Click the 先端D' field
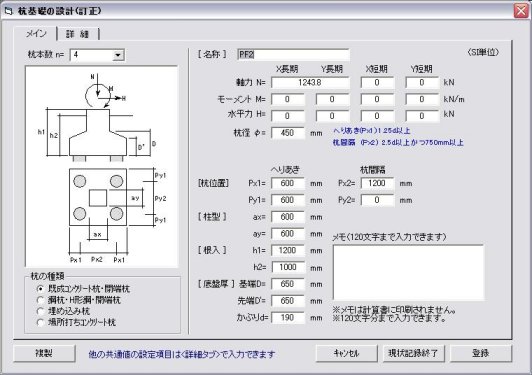The width and height of the screenshot is (532, 375). [x=287, y=301]
